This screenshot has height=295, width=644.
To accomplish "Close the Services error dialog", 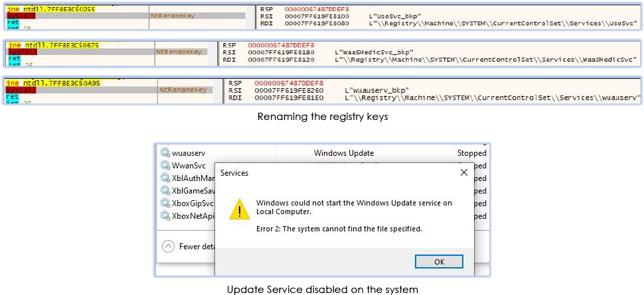I will [464, 173].
